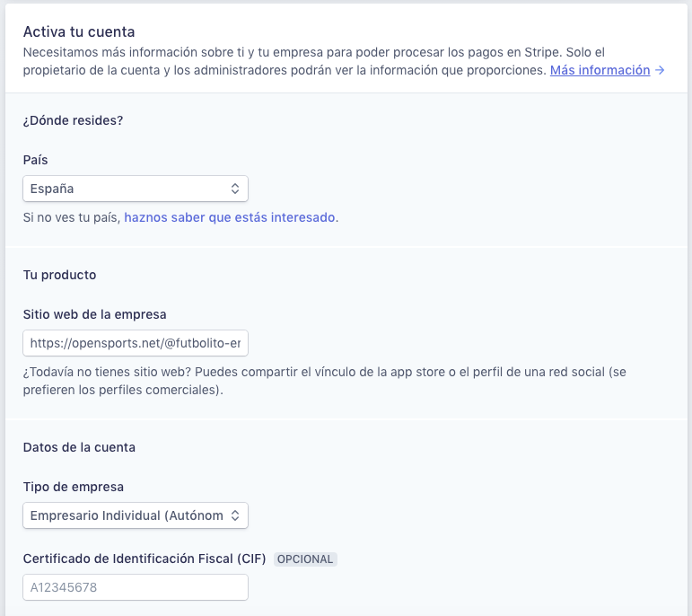Follow the 'haznos saber que estás interesado' link

[x=230, y=217]
